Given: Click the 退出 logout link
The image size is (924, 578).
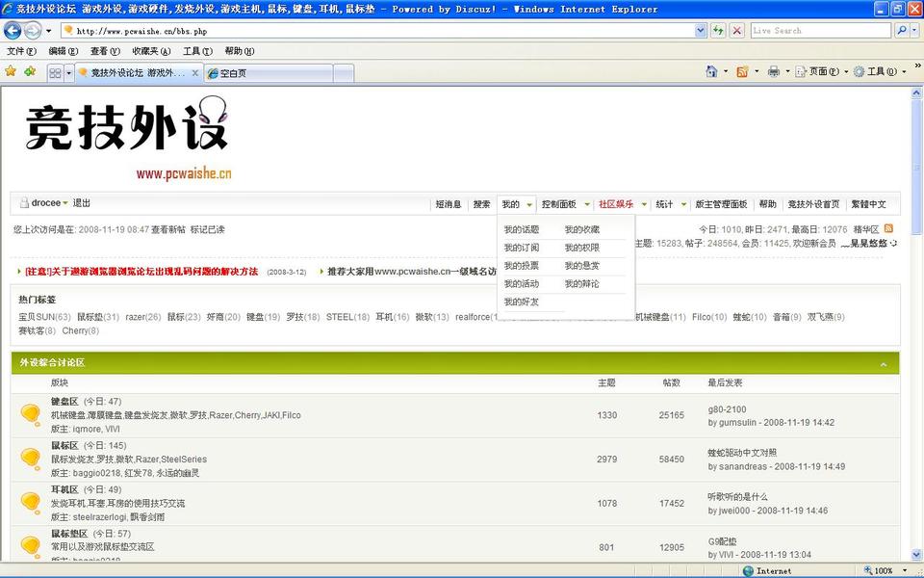Looking at the screenshot, I should click(x=81, y=203).
